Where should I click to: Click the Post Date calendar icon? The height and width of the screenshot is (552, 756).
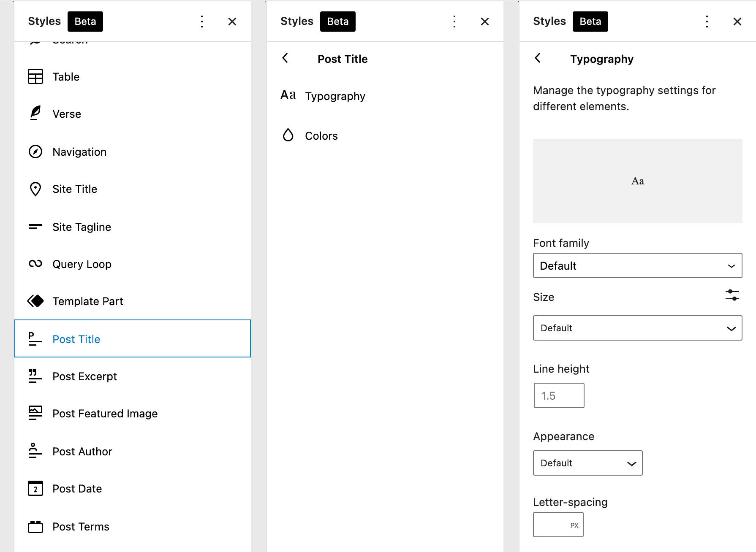[x=35, y=488]
